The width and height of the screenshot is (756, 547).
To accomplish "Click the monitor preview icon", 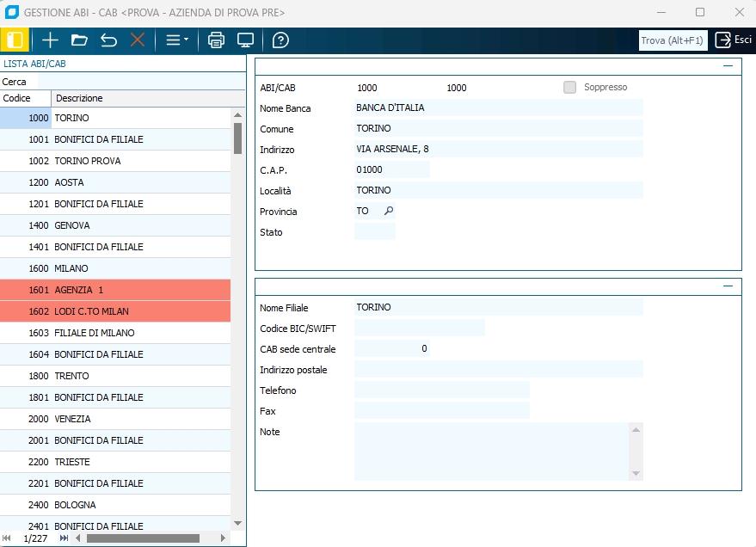I will coord(246,40).
